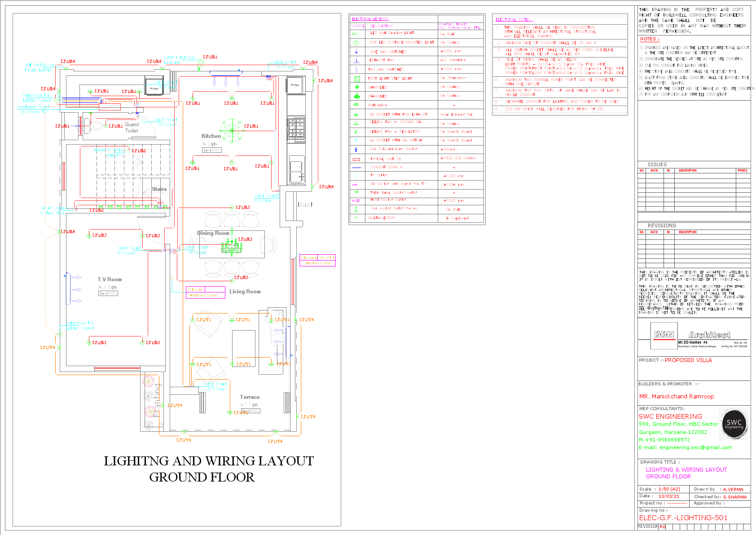Select the Chandelier legend symbol
The width and height of the screenshot is (756, 535).
click(x=356, y=87)
